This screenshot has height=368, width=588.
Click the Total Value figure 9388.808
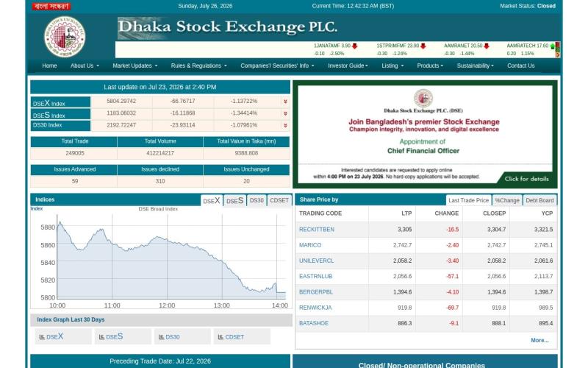point(246,153)
